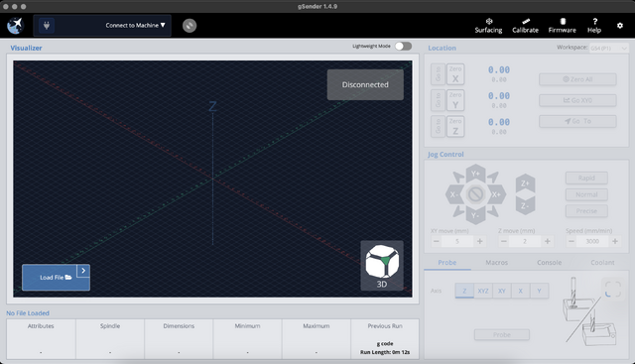Open settings with the gear icon
The width and height of the screenshot is (635, 364).
point(619,26)
